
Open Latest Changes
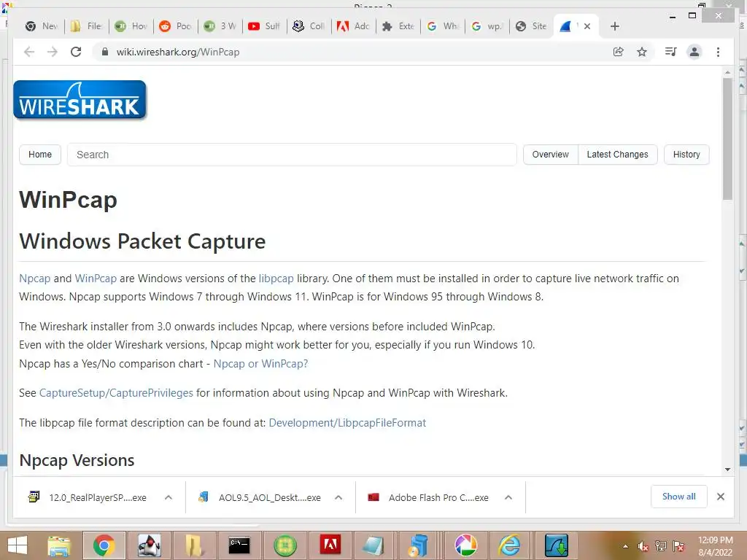pyautogui.click(x=617, y=155)
